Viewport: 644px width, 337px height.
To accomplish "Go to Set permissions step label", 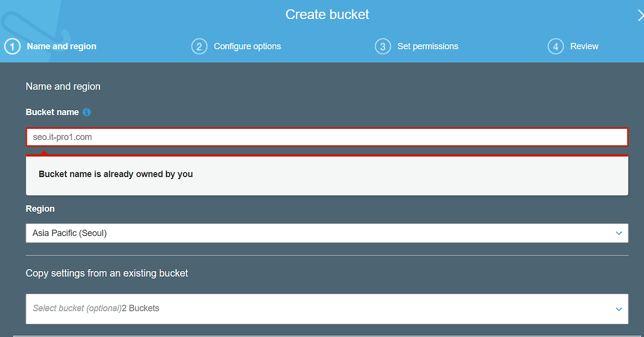I will pos(428,46).
